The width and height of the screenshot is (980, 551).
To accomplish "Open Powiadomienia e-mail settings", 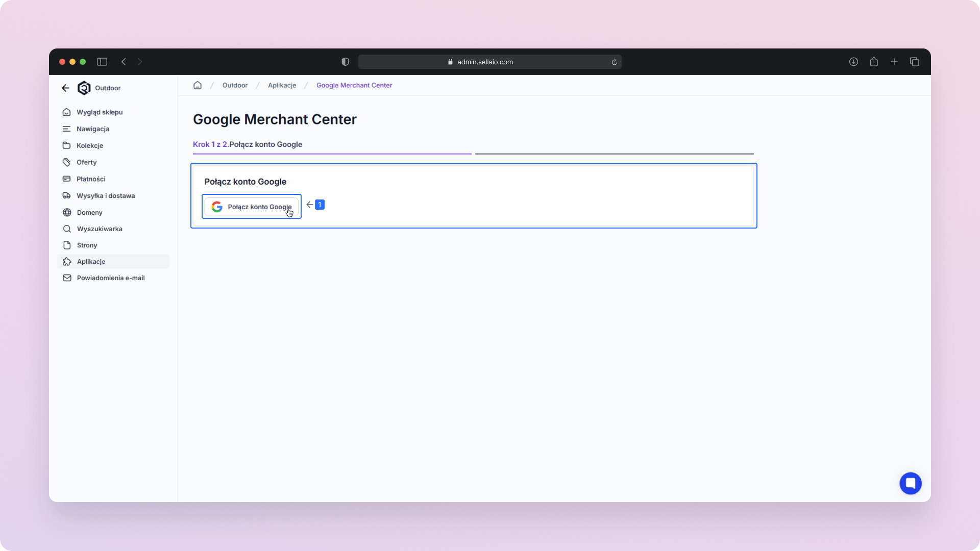I will point(111,278).
